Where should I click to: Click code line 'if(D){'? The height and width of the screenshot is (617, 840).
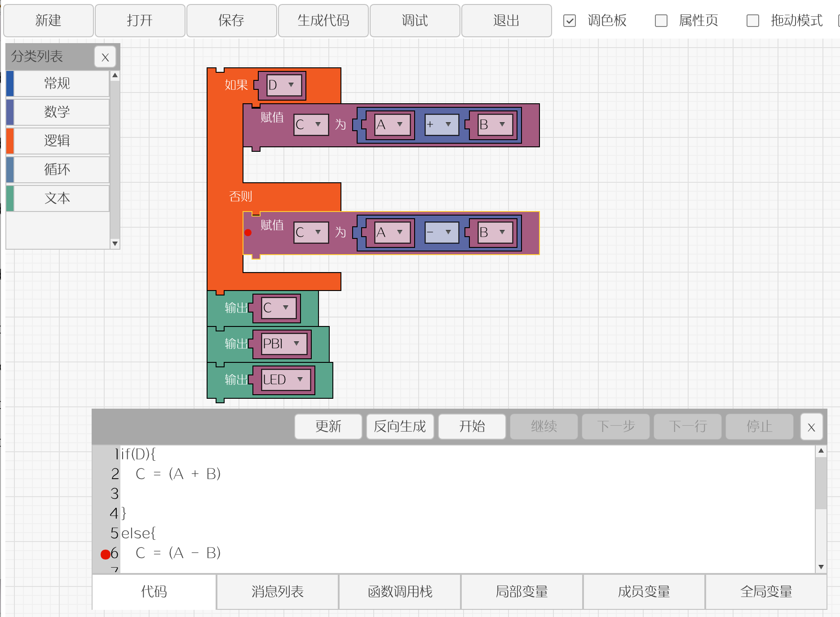(138, 454)
